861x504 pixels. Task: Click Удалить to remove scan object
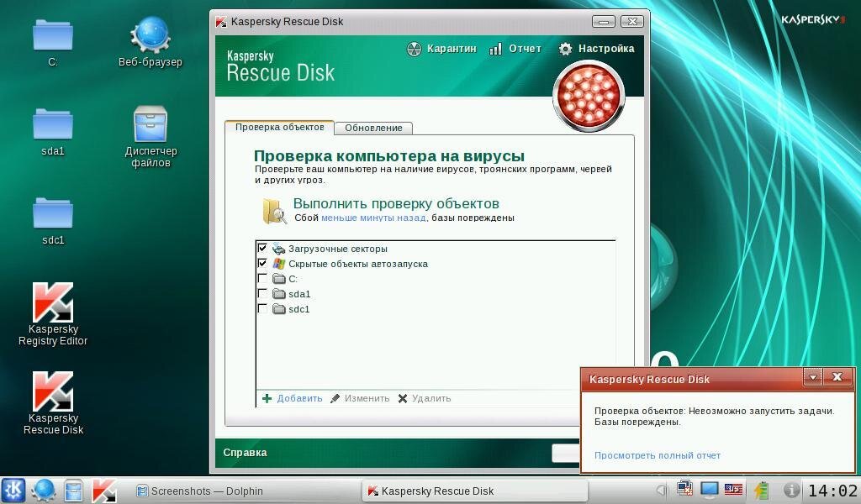point(424,398)
